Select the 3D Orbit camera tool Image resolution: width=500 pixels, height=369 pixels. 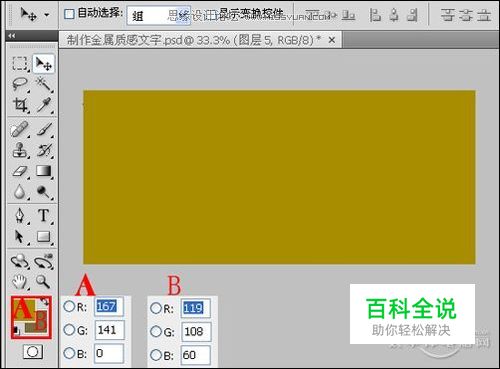point(44,261)
